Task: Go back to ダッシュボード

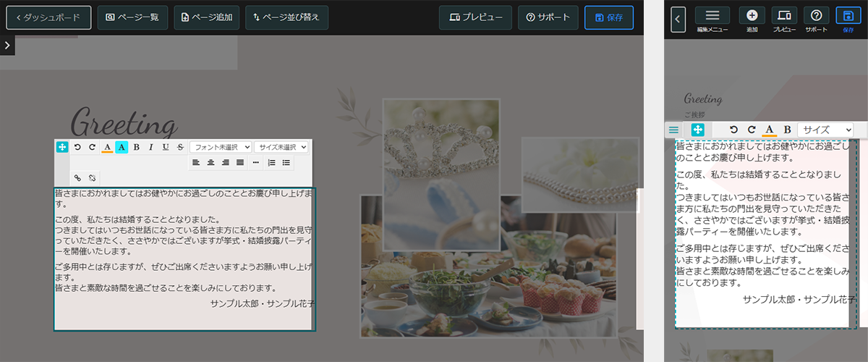Action: point(48,17)
